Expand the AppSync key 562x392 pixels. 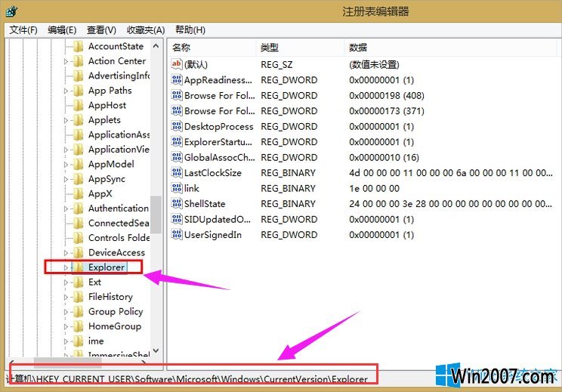tap(66, 180)
